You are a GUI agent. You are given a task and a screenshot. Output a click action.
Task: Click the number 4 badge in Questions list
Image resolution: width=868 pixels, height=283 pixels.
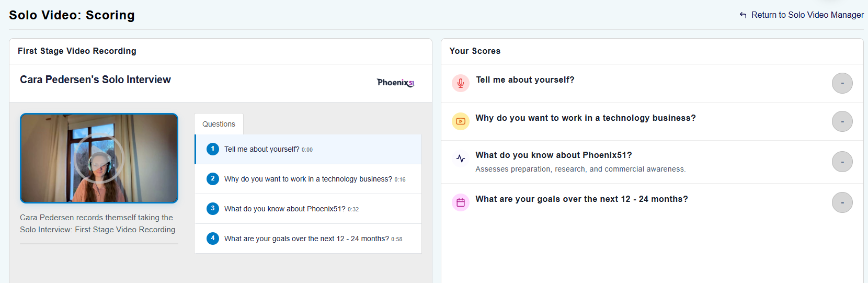click(213, 239)
